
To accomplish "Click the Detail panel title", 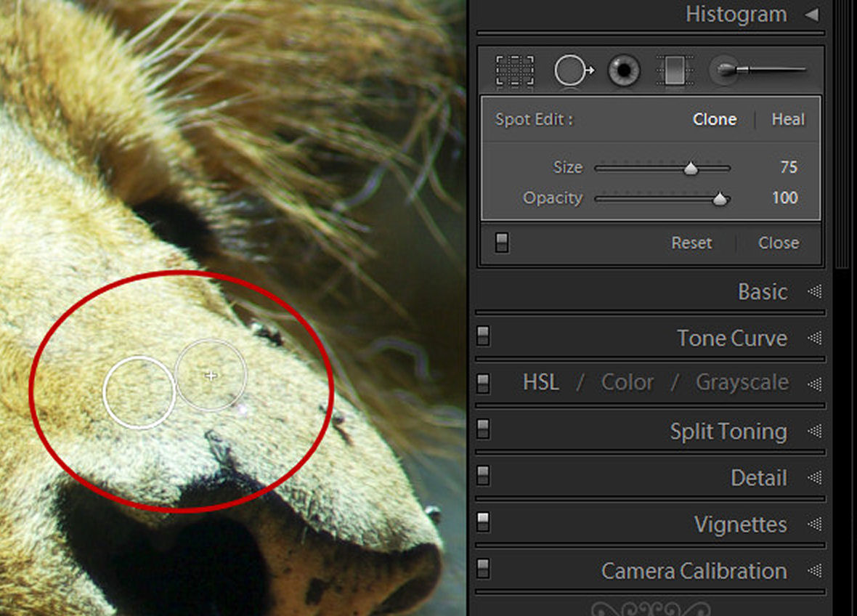I will [x=759, y=478].
